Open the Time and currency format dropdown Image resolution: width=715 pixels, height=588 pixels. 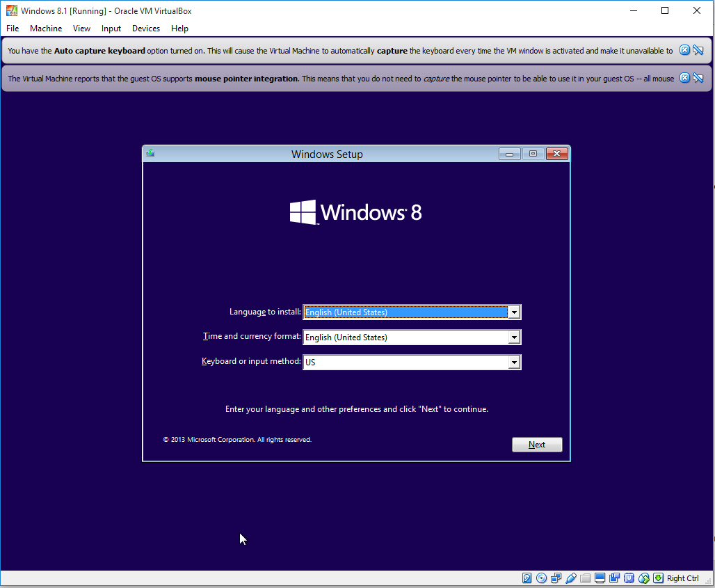[x=514, y=337]
